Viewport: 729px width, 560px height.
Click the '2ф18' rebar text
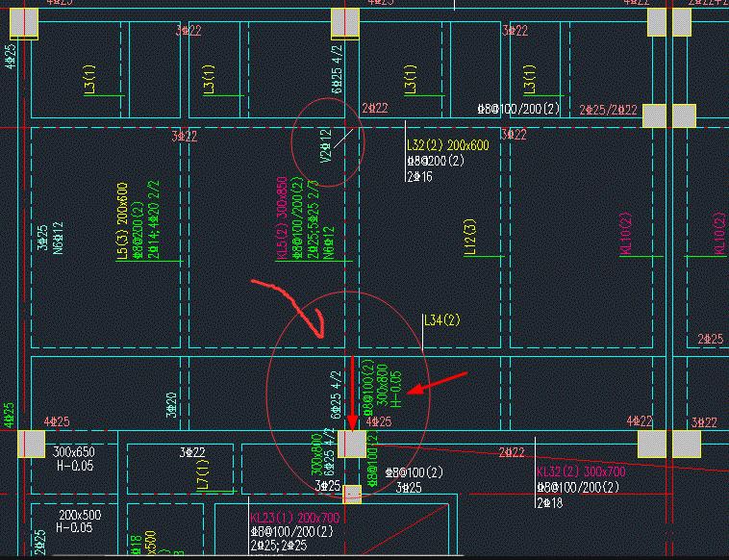(x=549, y=502)
